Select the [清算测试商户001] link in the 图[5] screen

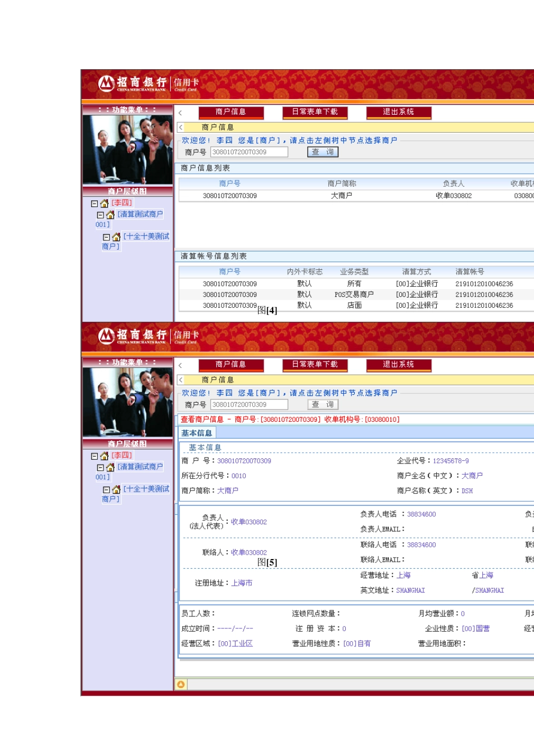130,472
